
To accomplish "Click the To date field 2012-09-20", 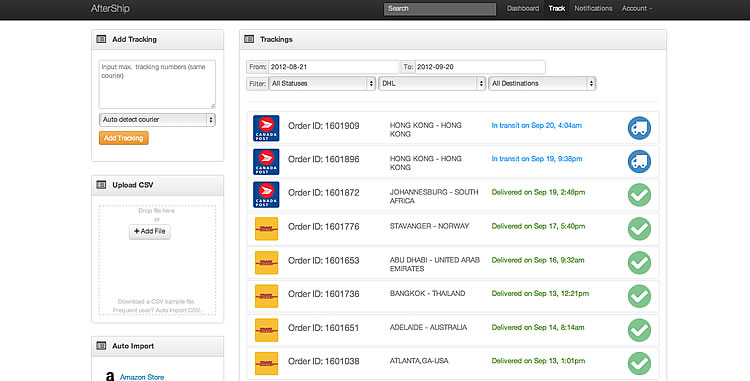I will click(x=480, y=67).
